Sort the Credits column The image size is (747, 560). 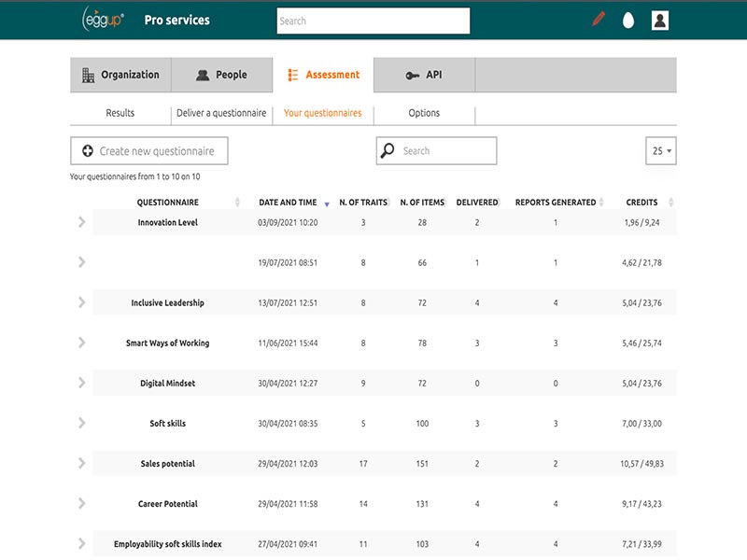[x=671, y=203]
